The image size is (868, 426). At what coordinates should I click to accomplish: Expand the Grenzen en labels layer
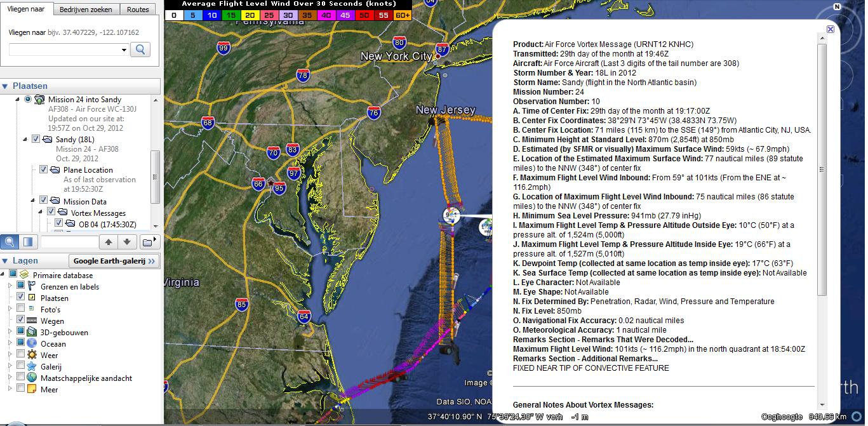tap(10, 286)
